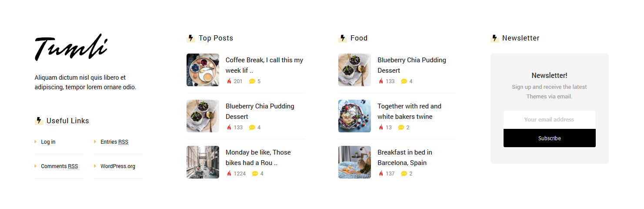
Task: Open the Entries RSS link
Action: pyautogui.click(x=114, y=142)
